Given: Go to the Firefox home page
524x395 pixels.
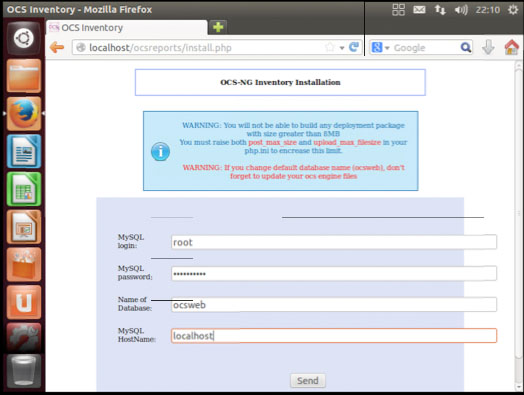Looking at the screenshot, I should click(x=512, y=47).
